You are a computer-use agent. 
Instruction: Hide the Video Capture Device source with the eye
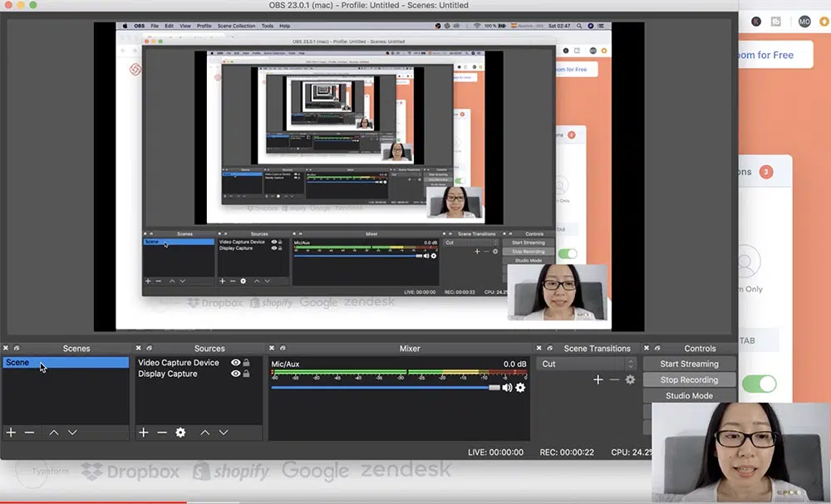pyautogui.click(x=236, y=363)
